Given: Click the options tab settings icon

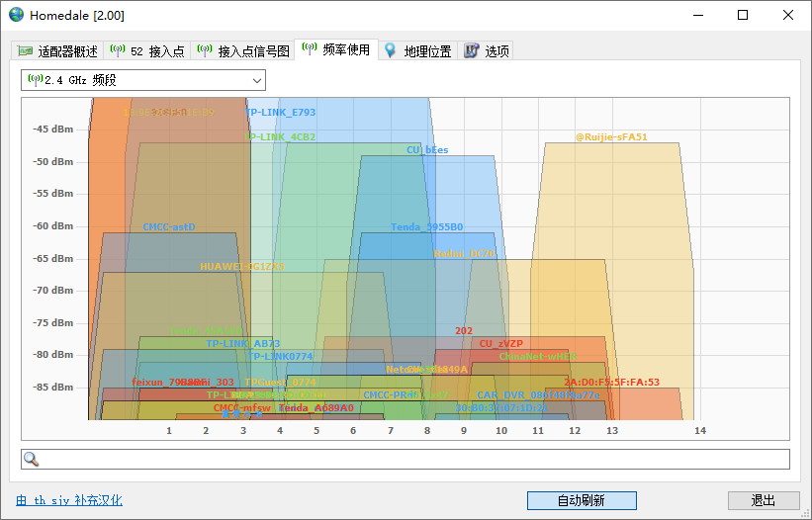Looking at the screenshot, I should [471, 50].
